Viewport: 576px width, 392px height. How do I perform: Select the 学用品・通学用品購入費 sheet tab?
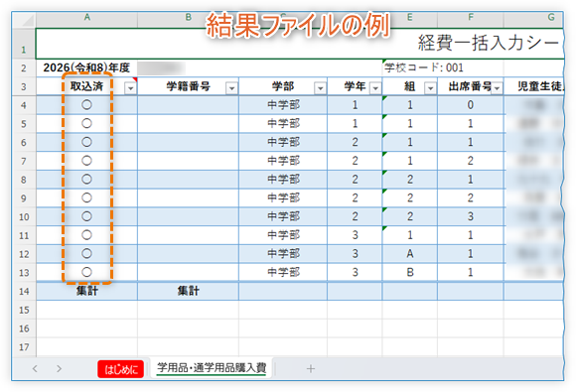click(212, 368)
